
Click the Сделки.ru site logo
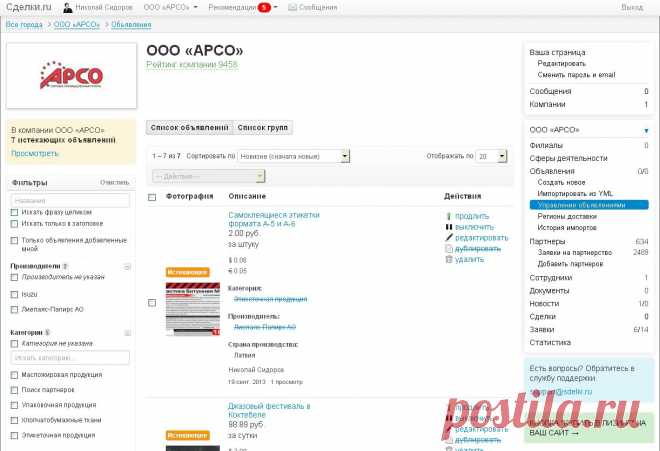(29, 7)
